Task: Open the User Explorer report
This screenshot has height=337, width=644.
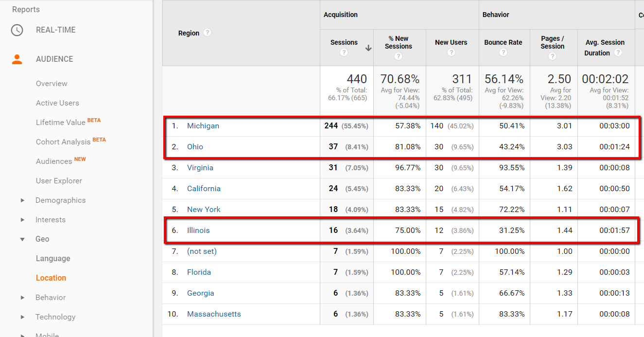Action: (x=59, y=181)
